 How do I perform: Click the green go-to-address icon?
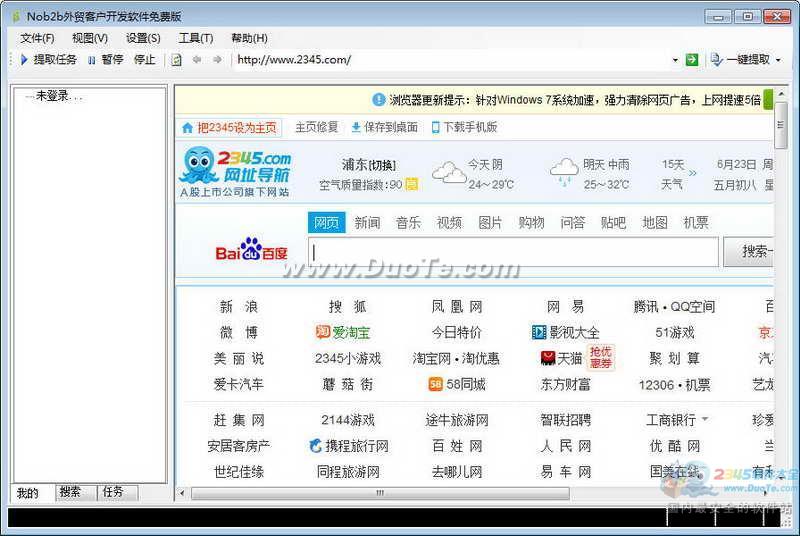(x=692, y=60)
